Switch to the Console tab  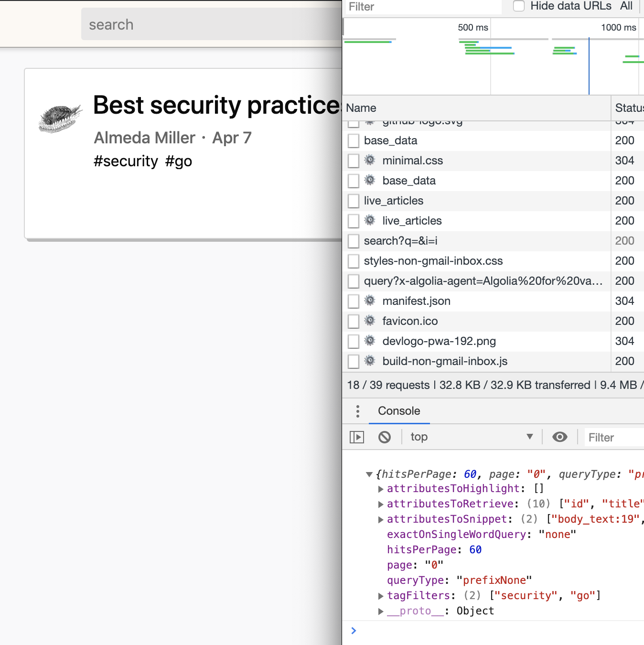pyautogui.click(x=399, y=411)
